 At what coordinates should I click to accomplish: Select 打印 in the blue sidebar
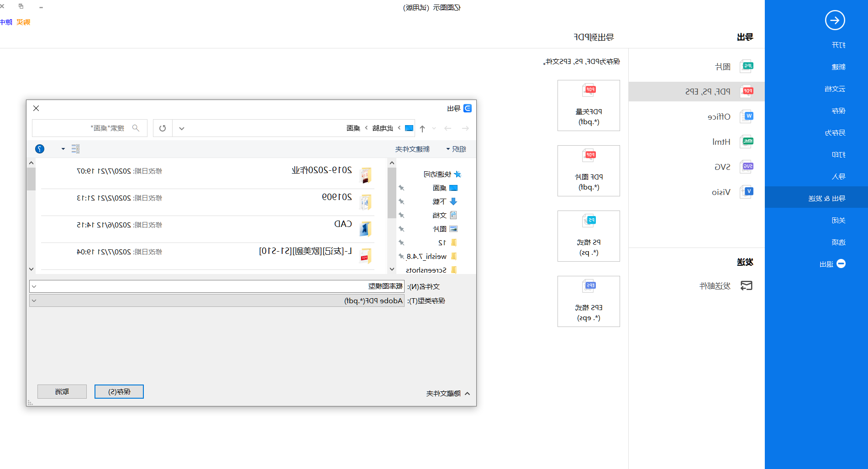pyautogui.click(x=838, y=155)
